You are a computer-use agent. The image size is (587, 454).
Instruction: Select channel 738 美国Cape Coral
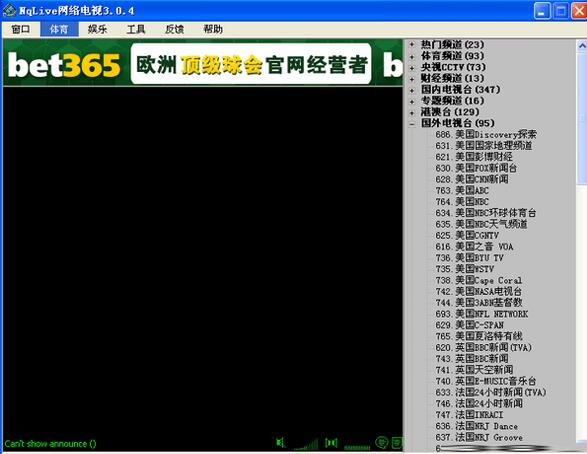click(x=479, y=280)
